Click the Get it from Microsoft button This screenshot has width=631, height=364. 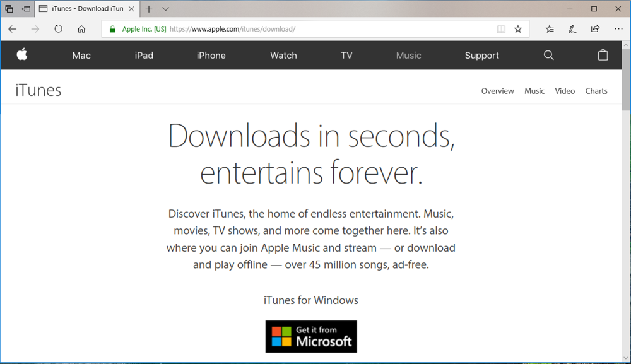[x=311, y=336]
